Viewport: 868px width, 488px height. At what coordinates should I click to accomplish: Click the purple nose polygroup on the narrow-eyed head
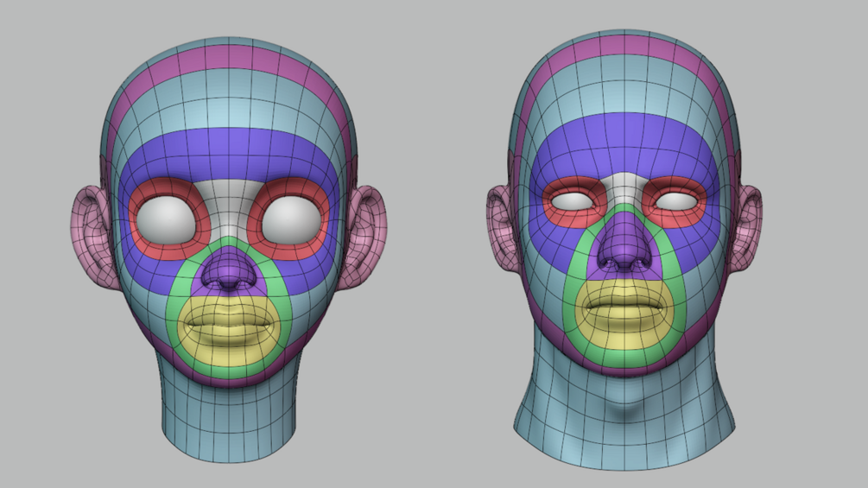[624, 245]
